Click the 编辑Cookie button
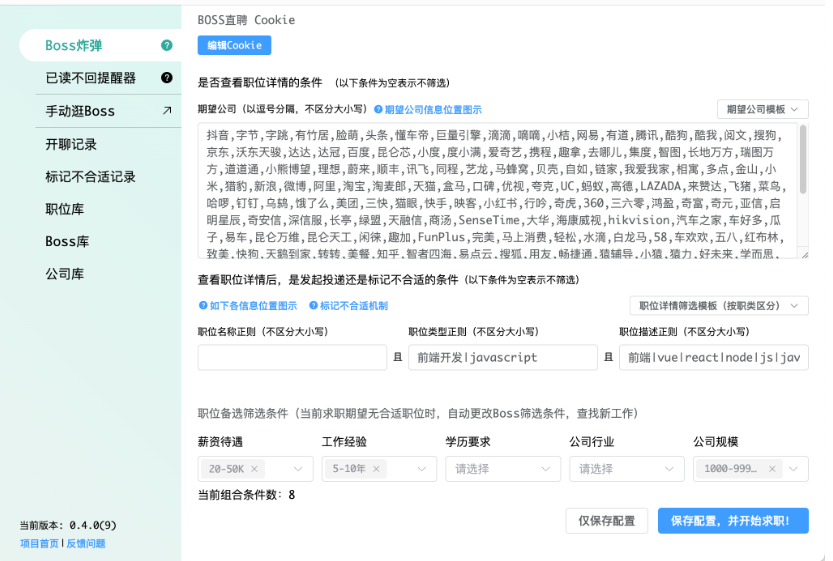This screenshot has width=833, height=561. pyautogui.click(x=234, y=46)
